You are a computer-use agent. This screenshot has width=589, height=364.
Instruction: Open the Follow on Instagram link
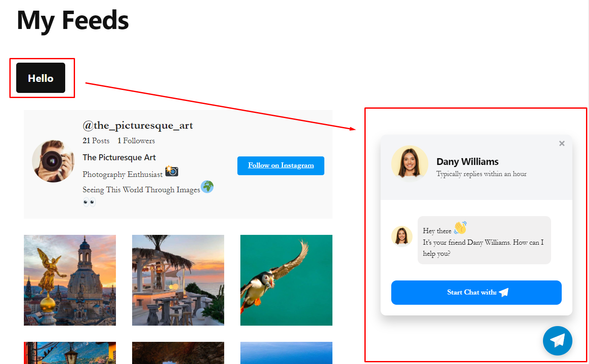pyautogui.click(x=280, y=165)
